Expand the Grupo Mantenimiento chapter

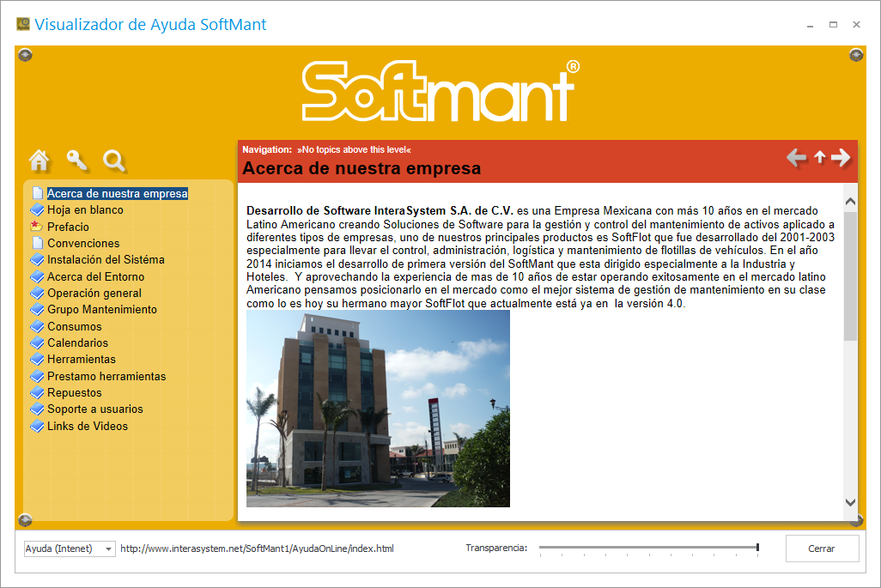coord(101,309)
